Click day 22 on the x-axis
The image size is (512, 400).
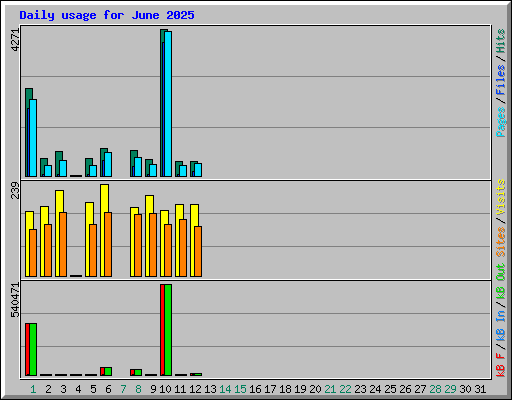345,389
